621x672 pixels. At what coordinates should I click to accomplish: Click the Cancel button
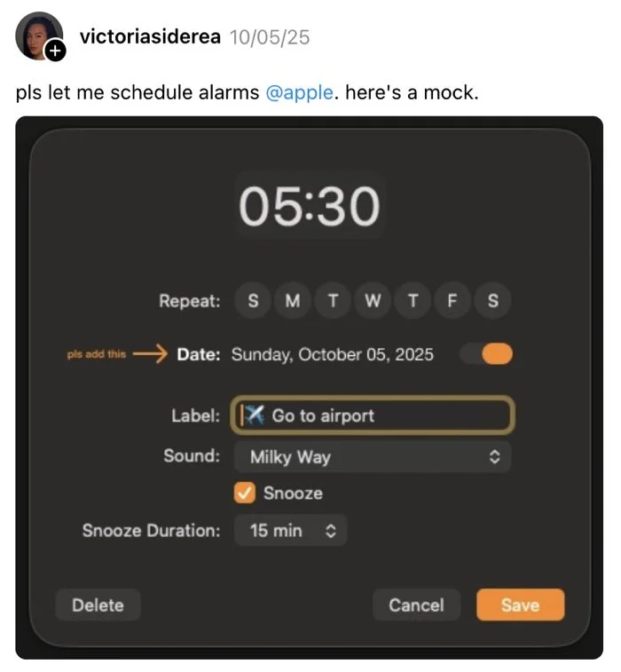416,605
